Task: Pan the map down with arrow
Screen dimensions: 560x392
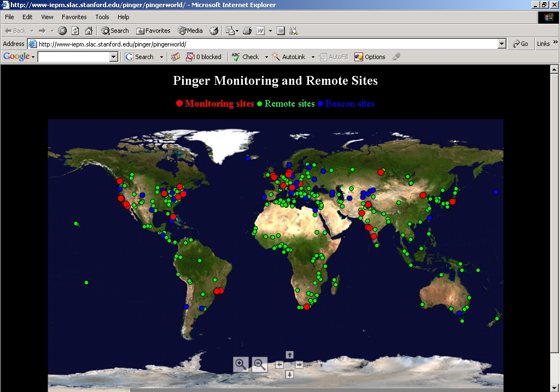Action: (290, 375)
